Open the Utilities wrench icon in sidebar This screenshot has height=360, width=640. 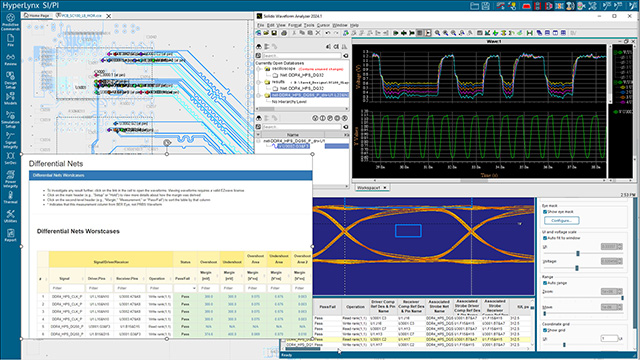pyautogui.click(x=10, y=216)
